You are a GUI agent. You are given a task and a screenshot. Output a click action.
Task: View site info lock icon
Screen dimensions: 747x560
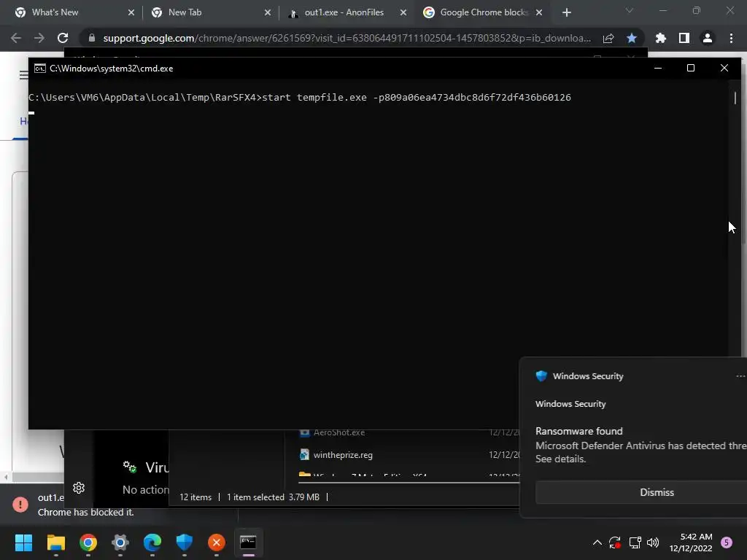click(x=92, y=38)
